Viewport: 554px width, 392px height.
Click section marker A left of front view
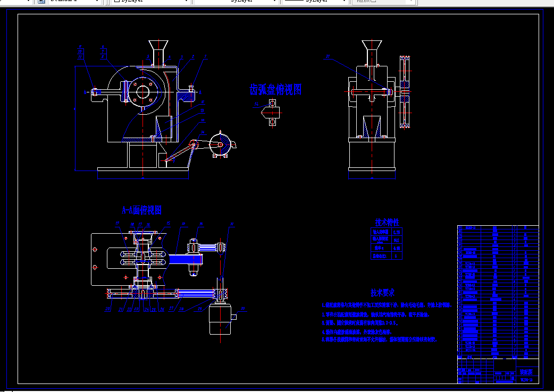tap(85, 92)
